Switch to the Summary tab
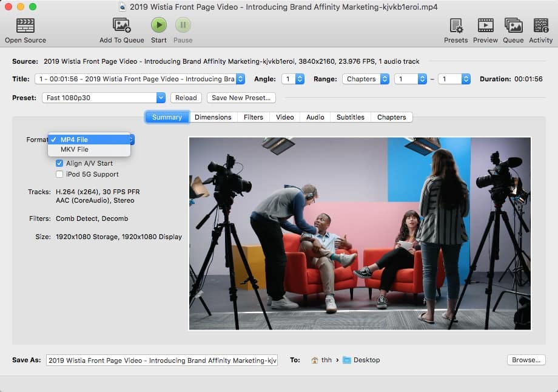Viewport: 558px width, 392px height. click(167, 118)
